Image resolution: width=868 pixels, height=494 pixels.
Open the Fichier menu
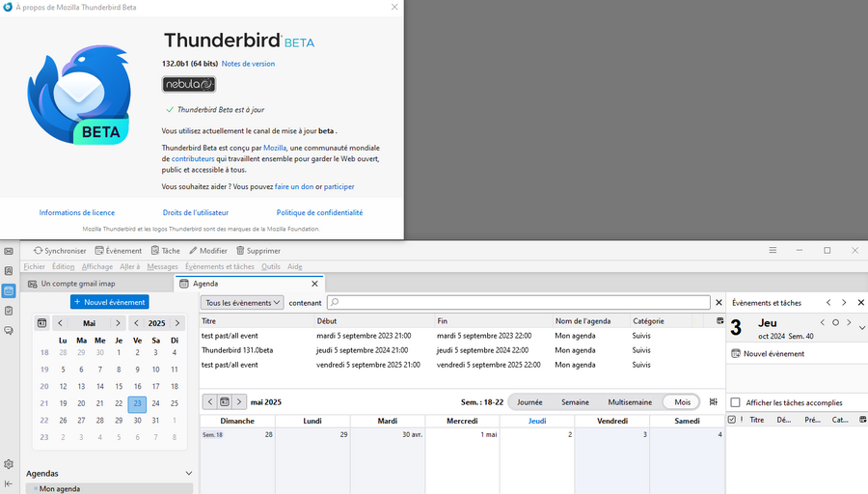pos(35,266)
